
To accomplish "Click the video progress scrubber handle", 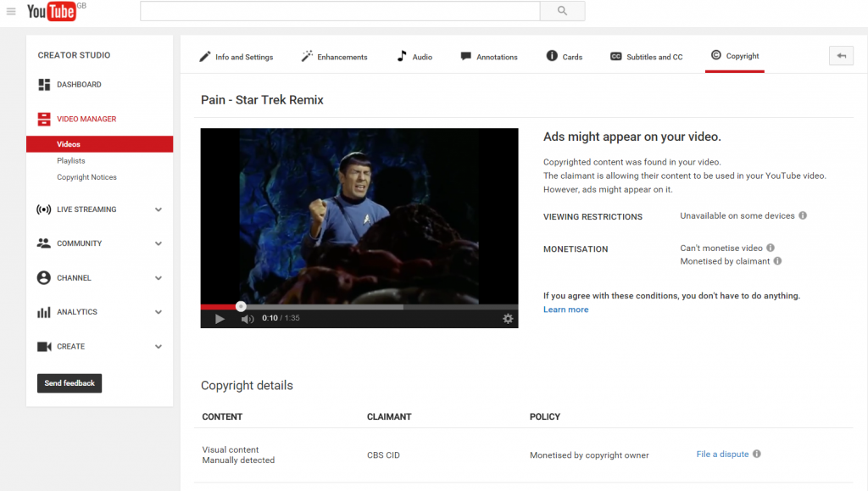I will pyautogui.click(x=241, y=306).
